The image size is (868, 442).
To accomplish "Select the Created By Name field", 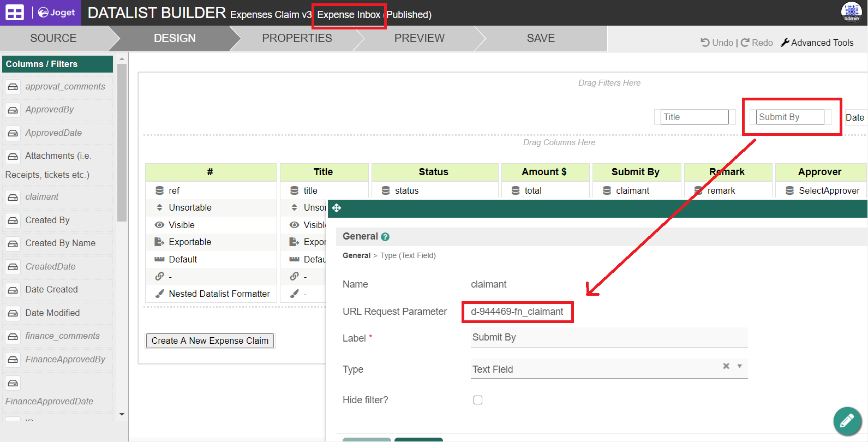I will tap(58, 243).
